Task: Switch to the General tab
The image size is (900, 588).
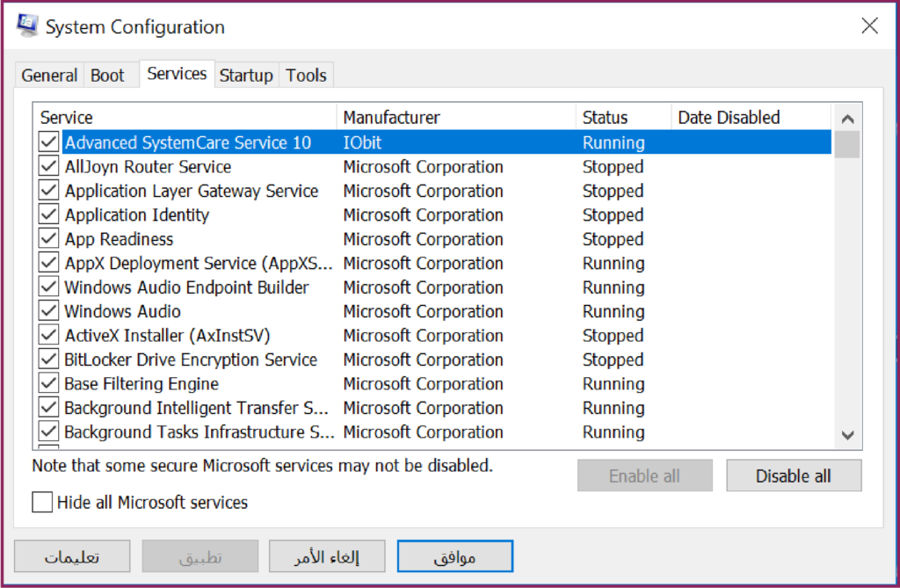Action: click(49, 76)
